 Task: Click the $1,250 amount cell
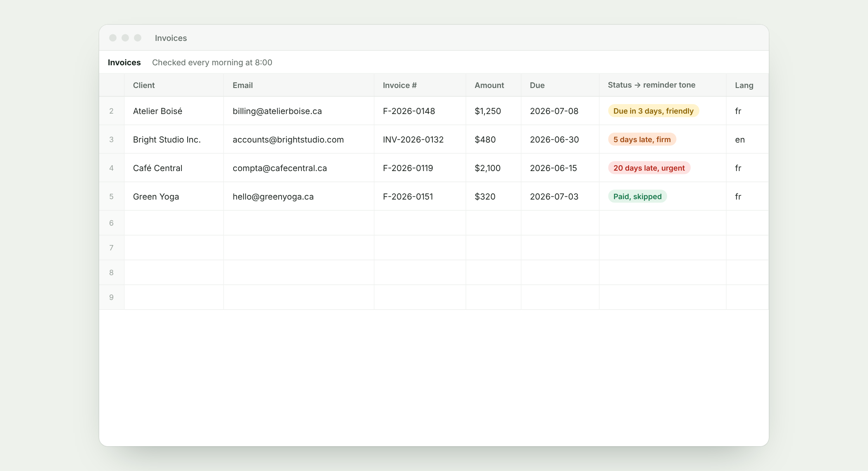494,111
